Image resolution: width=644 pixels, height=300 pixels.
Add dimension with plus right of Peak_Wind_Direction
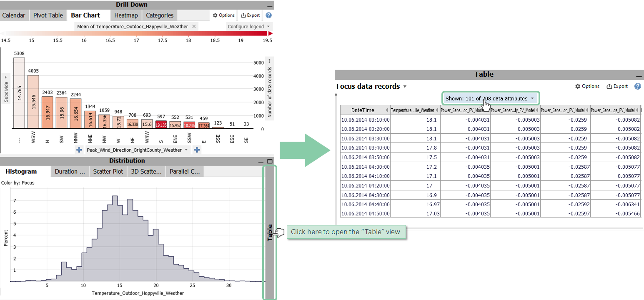(197, 150)
